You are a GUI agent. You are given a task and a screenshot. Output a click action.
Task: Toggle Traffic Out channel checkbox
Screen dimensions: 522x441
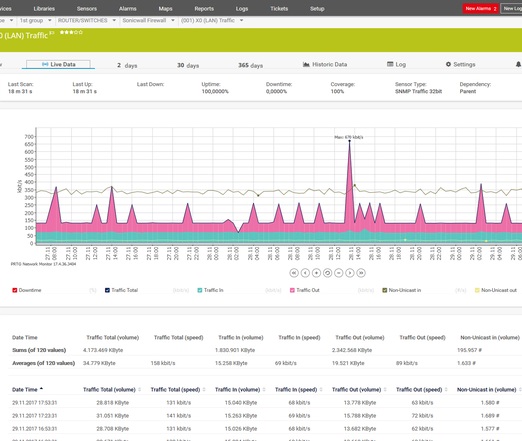[x=292, y=290]
